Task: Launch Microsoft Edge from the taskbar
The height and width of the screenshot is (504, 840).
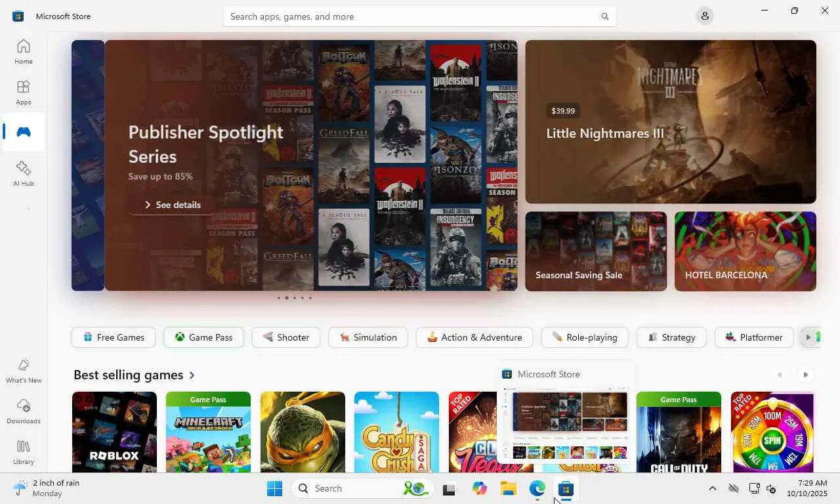Action: (537, 488)
